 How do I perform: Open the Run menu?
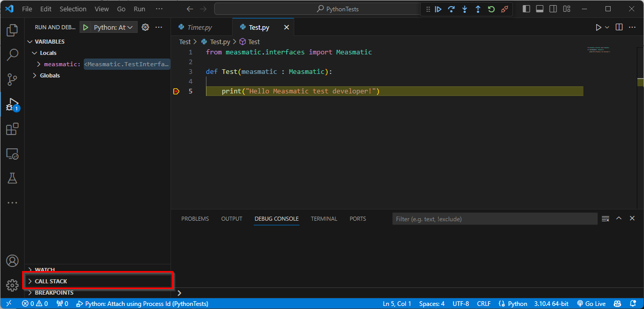139,9
